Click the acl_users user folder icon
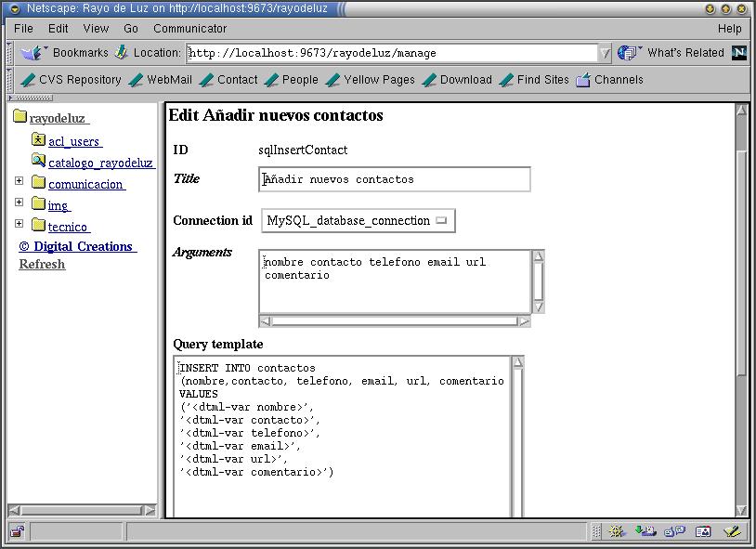The width and height of the screenshot is (756, 549). [39, 139]
